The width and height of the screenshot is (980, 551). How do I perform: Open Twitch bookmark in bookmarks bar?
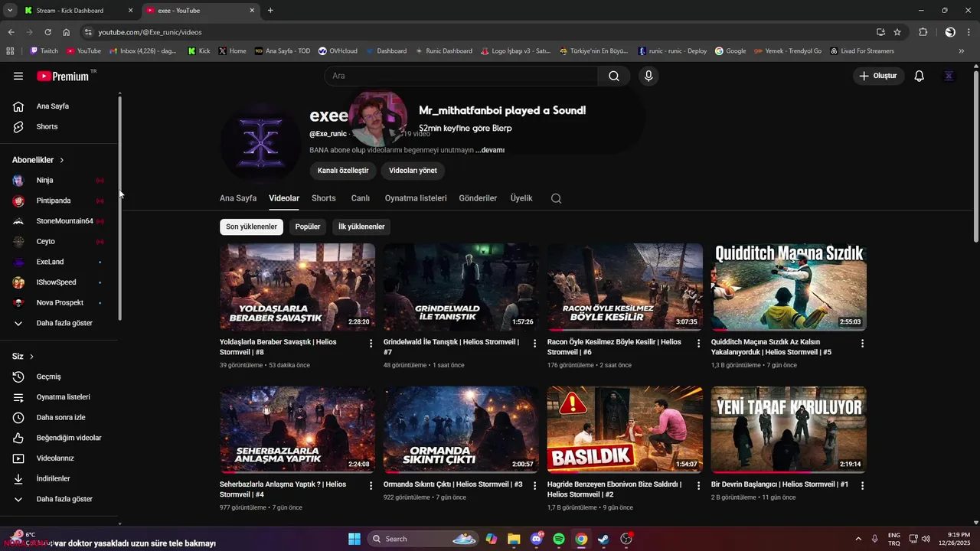(x=44, y=51)
